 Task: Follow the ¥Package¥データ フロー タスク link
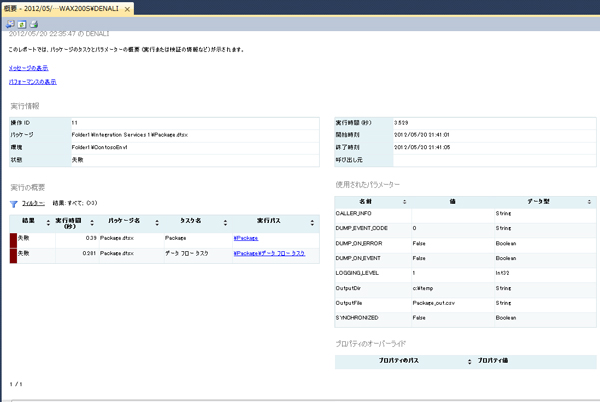click(x=269, y=253)
